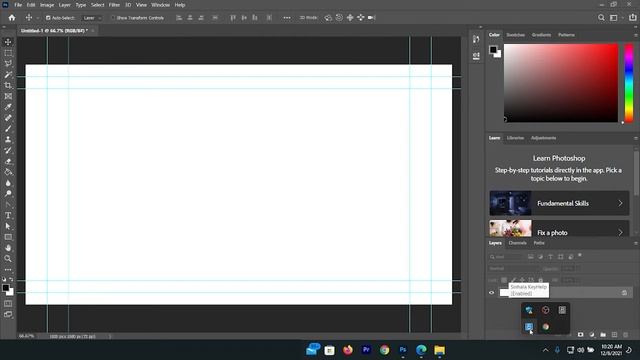The height and width of the screenshot is (360, 640).
Task: Click the Untitled-1 document tab
Action: click(54, 31)
